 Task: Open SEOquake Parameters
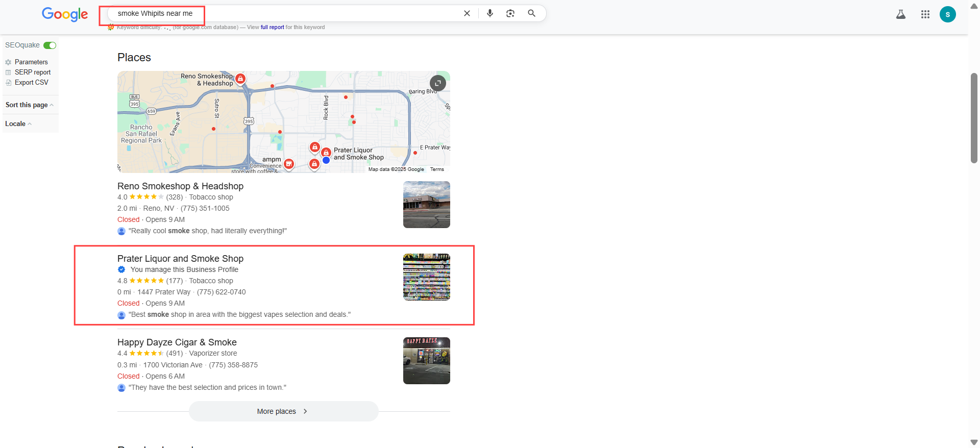pyautogui.click(x=31, y=62)
